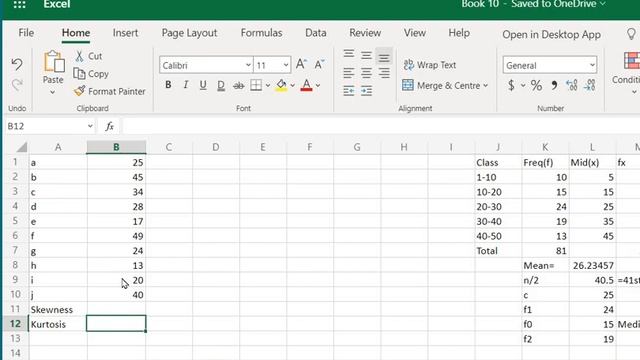The height and width of the screenshot is (360, 640).
Task: Click the Tell Me lightbulb icon
Action: point(631,33)
